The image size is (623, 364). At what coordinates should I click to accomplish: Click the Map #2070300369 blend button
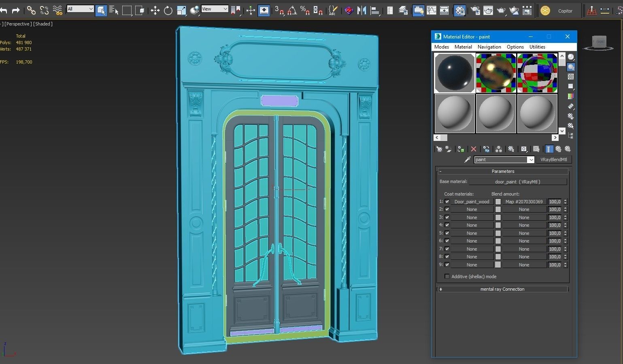(524, 202)
